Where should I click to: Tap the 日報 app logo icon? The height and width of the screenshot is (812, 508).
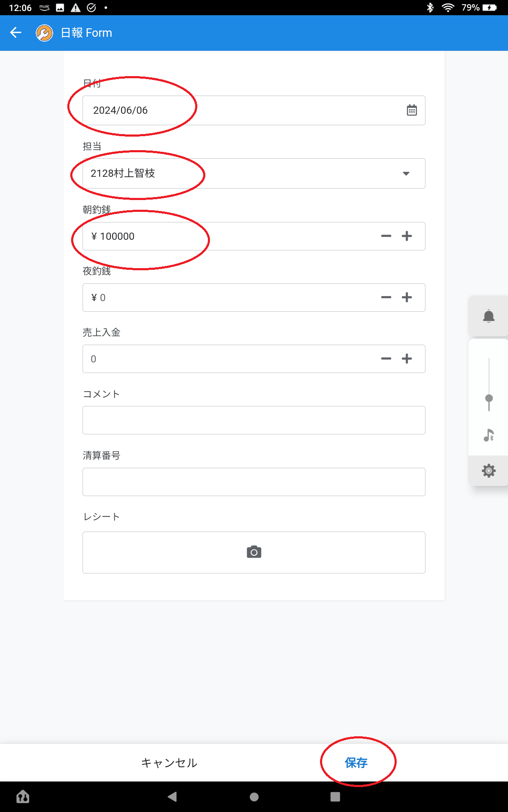tap(44, 33)
